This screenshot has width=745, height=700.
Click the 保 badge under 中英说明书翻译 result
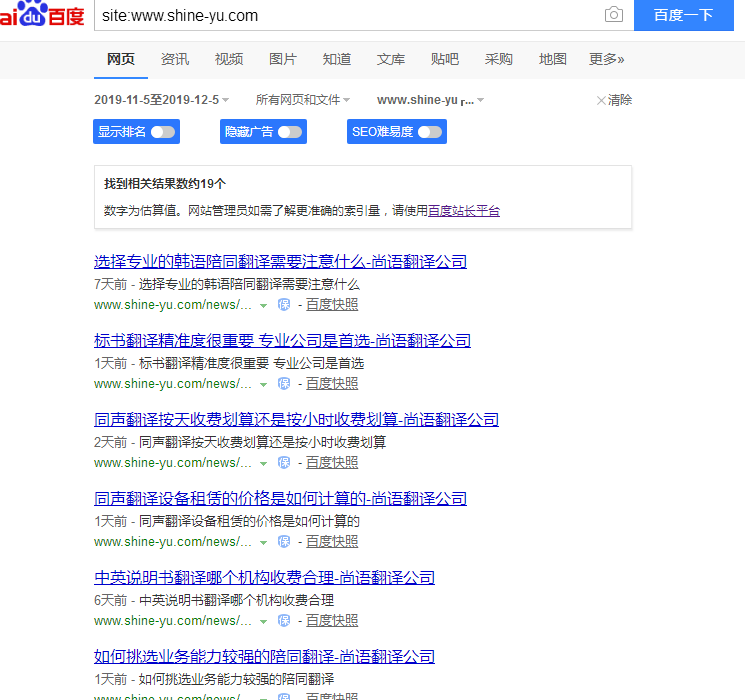pyautogui.click(x=284, y=620)
